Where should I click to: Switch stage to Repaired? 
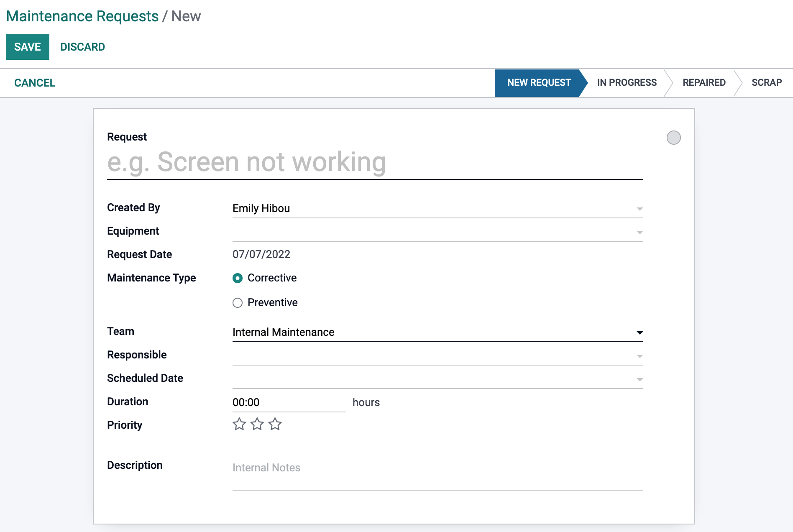point(704,83)
